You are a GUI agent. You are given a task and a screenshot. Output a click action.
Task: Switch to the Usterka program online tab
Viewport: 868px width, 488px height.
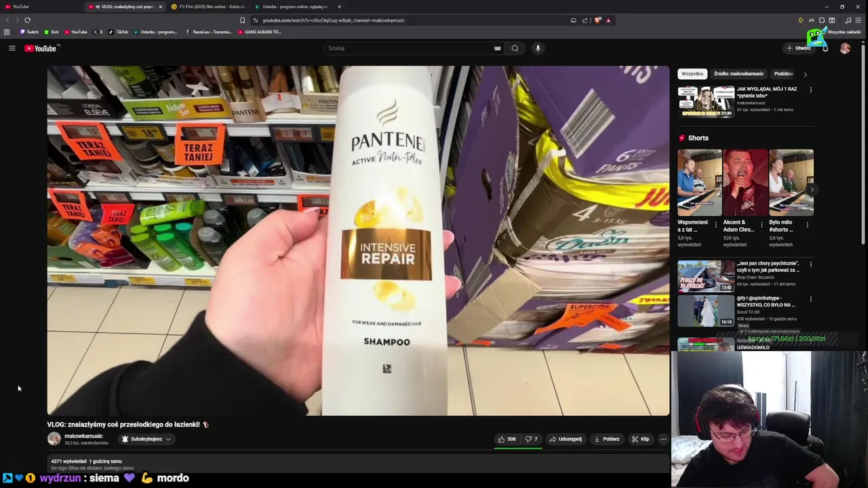click(292, 7)
